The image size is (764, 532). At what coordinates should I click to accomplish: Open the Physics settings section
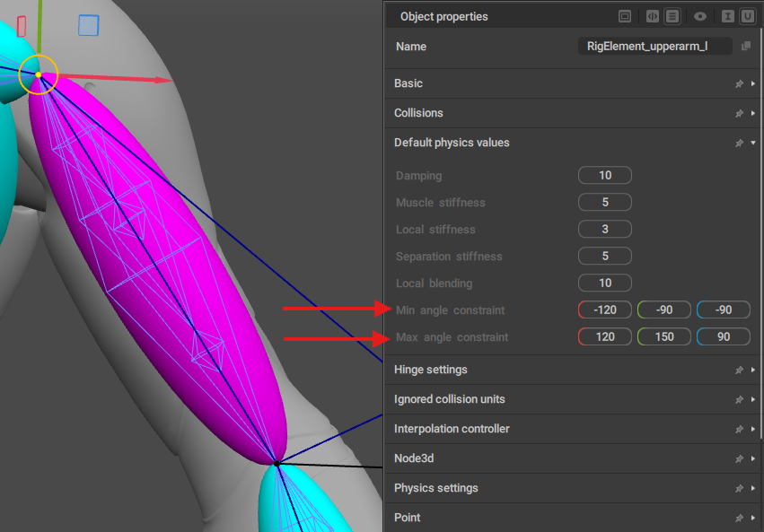(x=435, y=488)
